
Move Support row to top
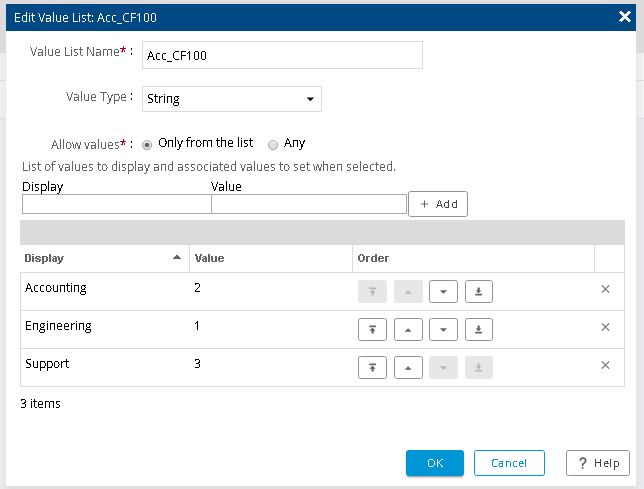tap(372, 367)
